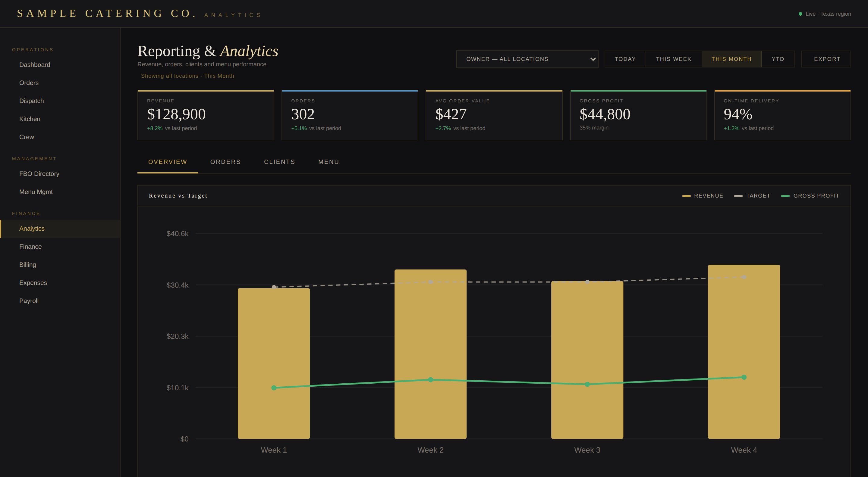This screenshot has height=477, width=868.
Task: Open Expenses page
Action: coord(60,283)
